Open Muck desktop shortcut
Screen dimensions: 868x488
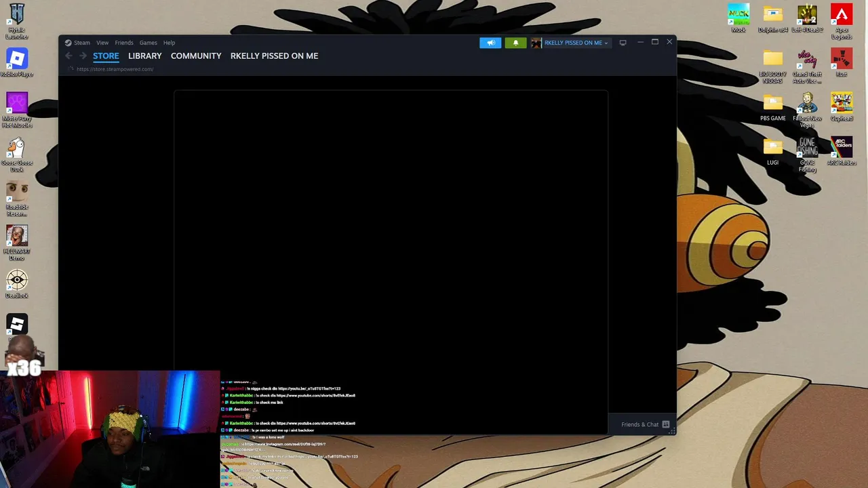[x=738, y=19]
